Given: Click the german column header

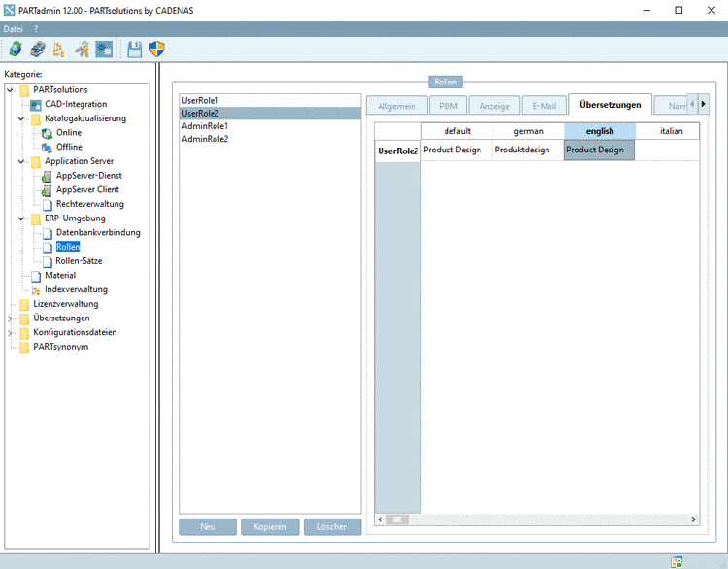Looking at the screenshot, I should point(528,131).
